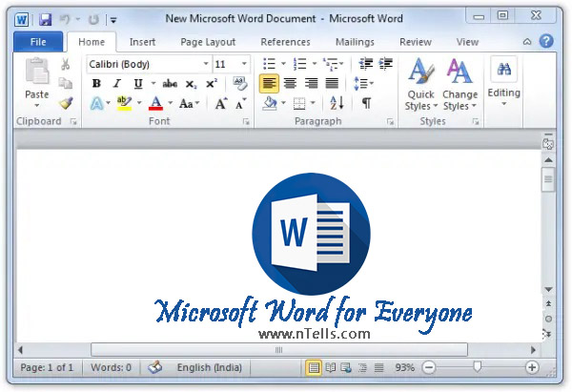
Task: Click the Paste clipboard icon
Action: tap(37, 71)
